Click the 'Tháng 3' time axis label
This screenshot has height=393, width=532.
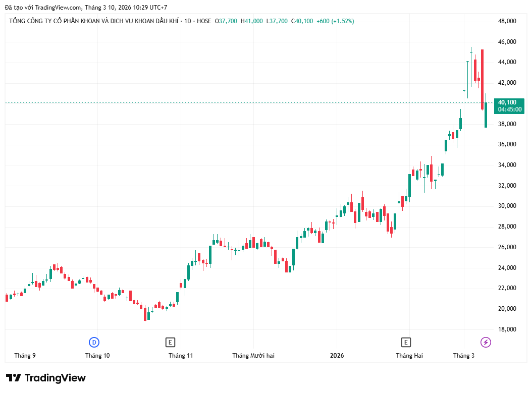(463, 356)
